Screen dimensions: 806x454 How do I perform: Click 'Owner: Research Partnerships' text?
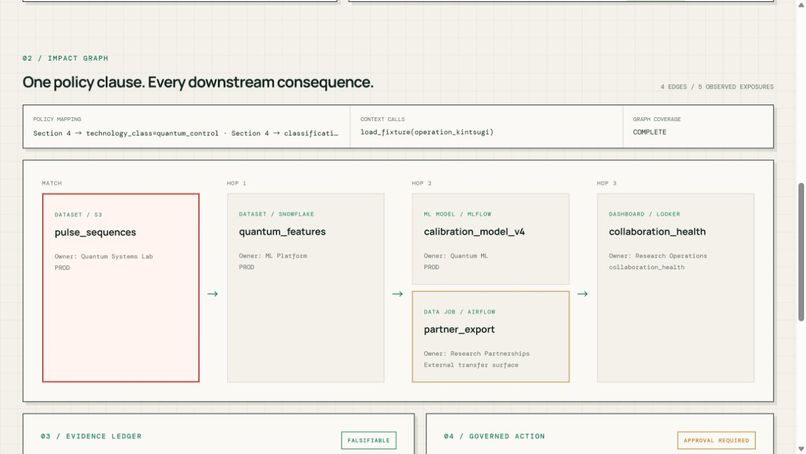477,353
